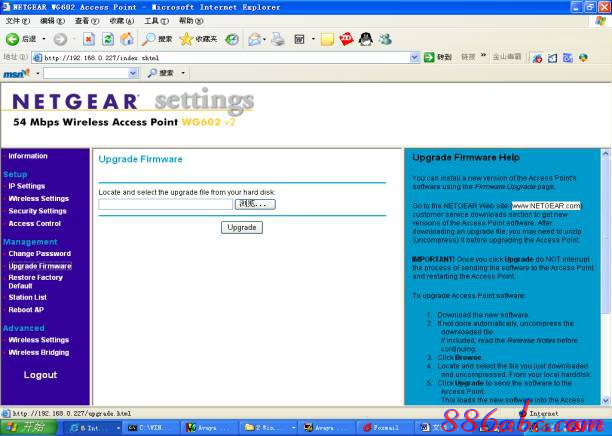Open Favorites star icon

pos(186,39)
